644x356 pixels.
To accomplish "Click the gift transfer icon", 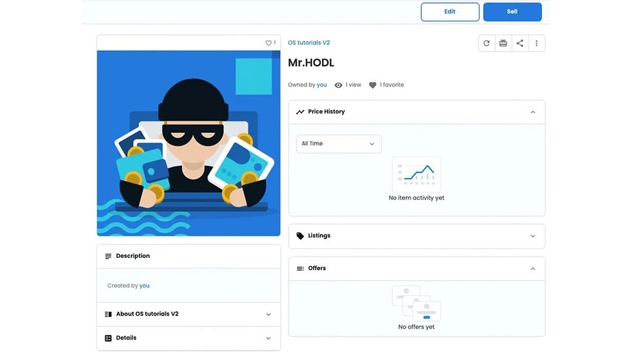I will coord(502,43).
